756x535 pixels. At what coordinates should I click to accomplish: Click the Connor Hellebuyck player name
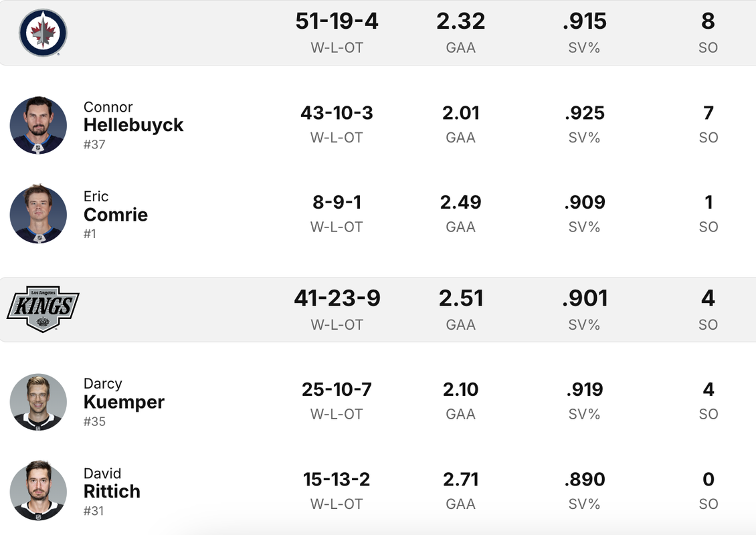coord(133,116)
